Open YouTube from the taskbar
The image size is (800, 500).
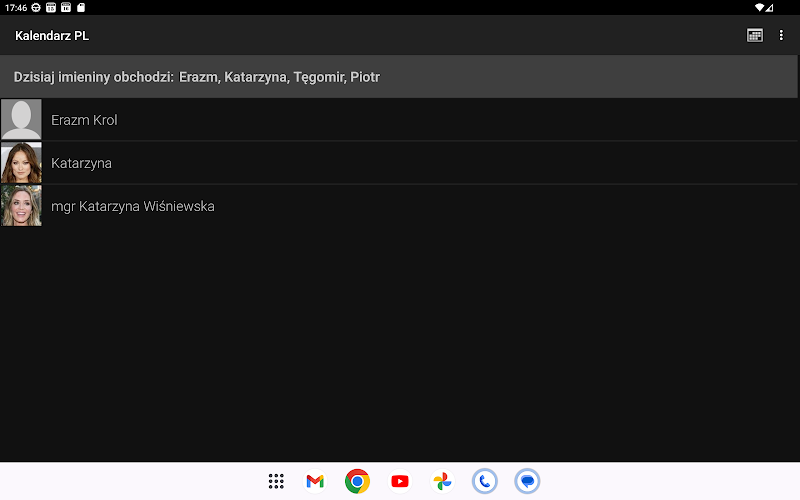[400, 481]
